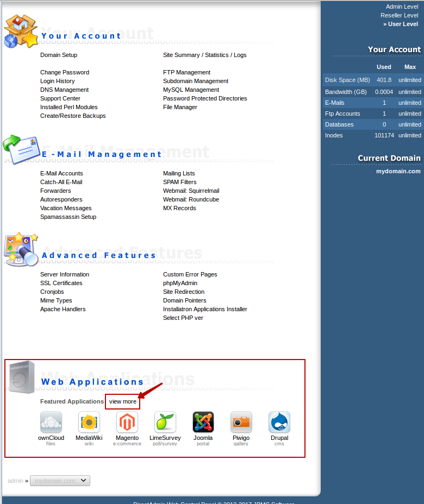Go to SSL Certificates page
This screenshot has width=424, height=504.
(x=61, y=283)
